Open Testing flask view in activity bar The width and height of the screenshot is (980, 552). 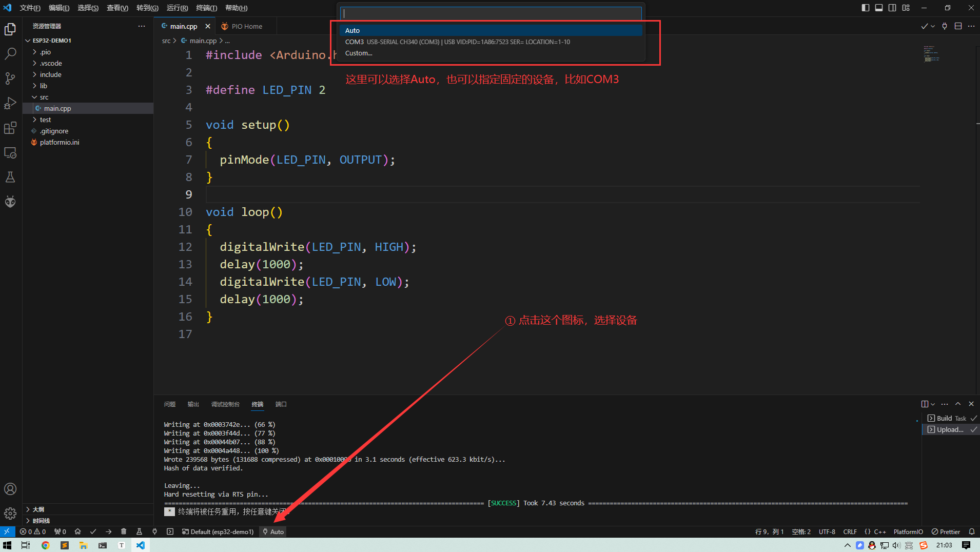click(x=10, y=177)
